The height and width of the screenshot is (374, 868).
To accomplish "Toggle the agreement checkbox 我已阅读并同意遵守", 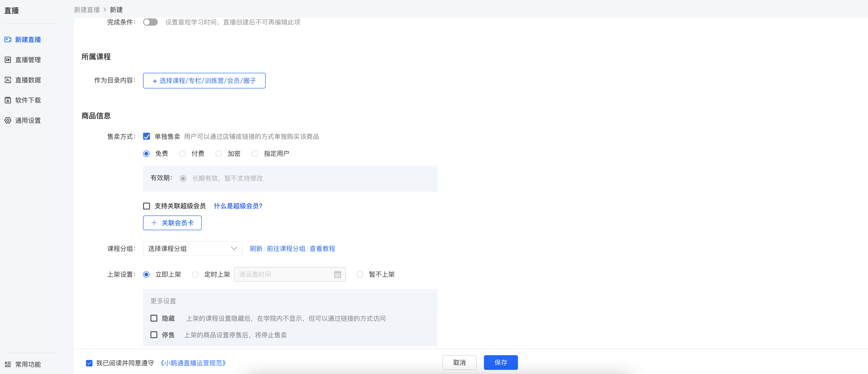I will coord(89,363).
